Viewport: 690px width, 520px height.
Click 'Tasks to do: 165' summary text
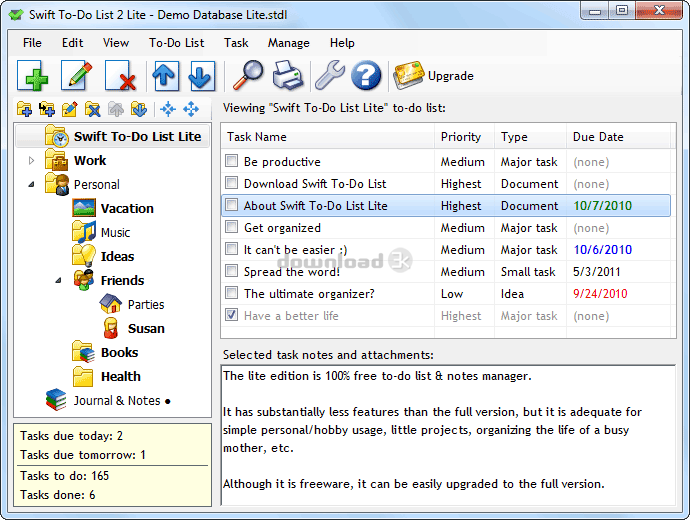(64, 476)
